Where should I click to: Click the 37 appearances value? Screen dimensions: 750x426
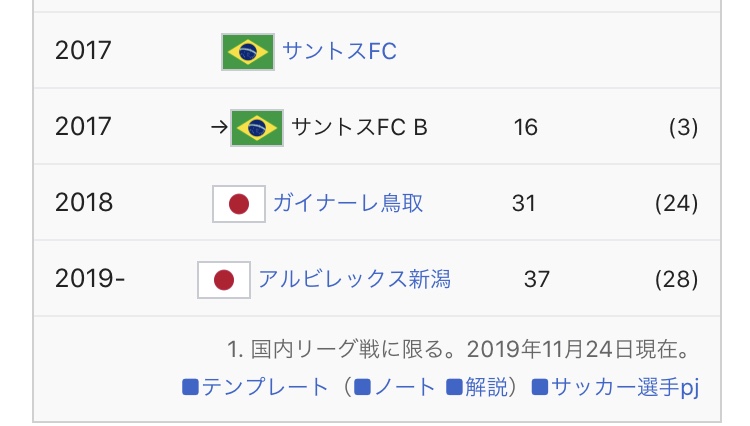(537, 280)
